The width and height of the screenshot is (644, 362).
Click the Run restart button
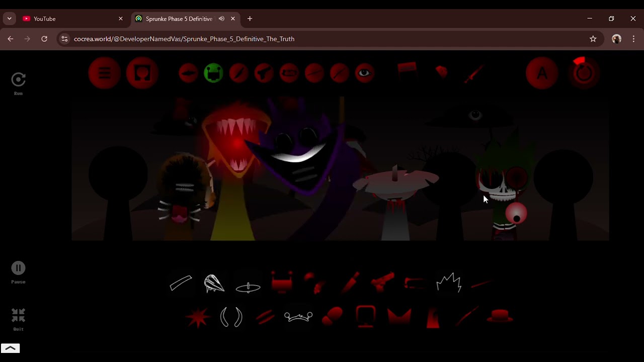coord(18,83)
